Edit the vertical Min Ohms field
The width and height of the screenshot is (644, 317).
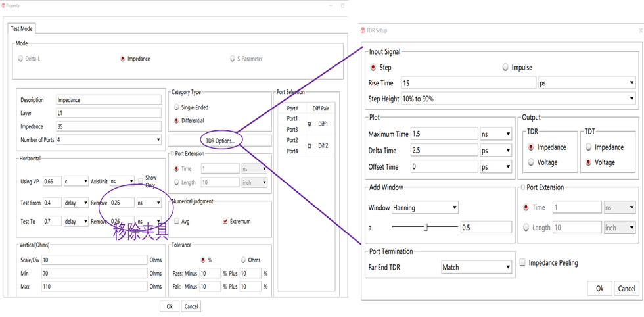click(x=95, y=273)
